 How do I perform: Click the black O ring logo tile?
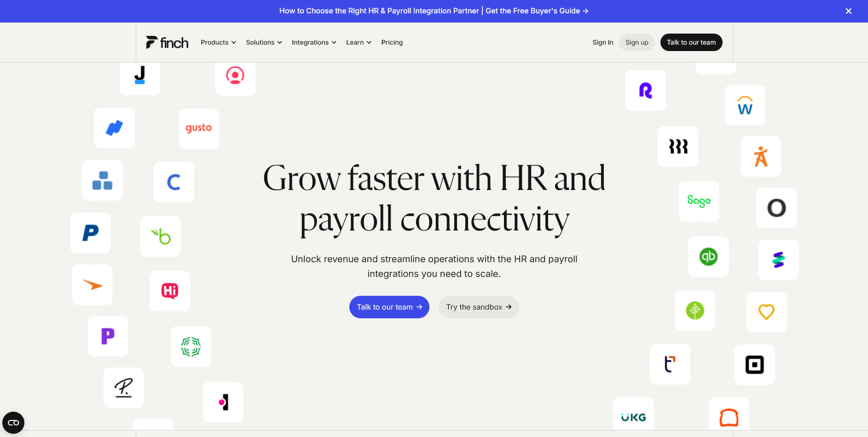(x=776, y=208)
